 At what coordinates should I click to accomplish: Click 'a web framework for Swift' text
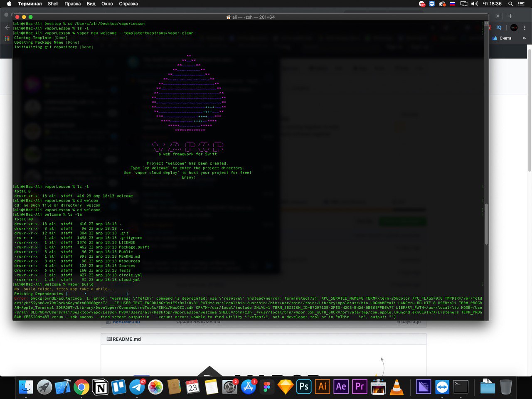point(187,154)
